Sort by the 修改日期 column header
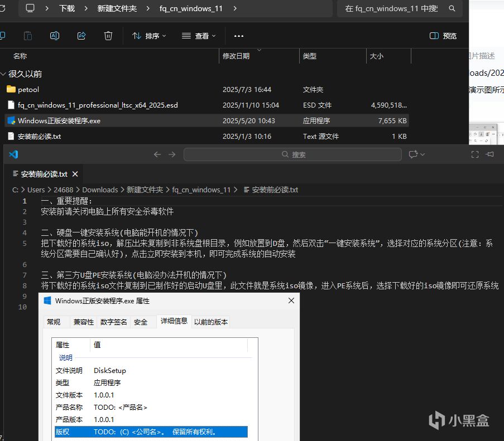504x441 pixels. click(236, 56)
